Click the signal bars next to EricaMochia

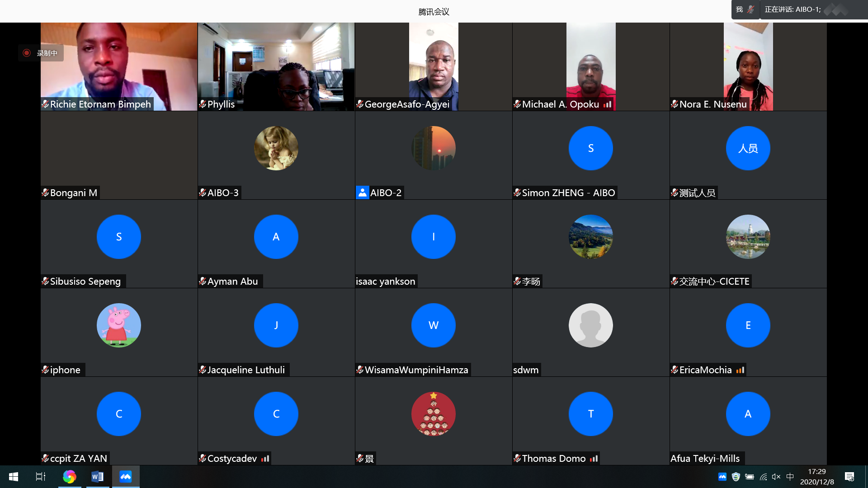click(740, 370)
